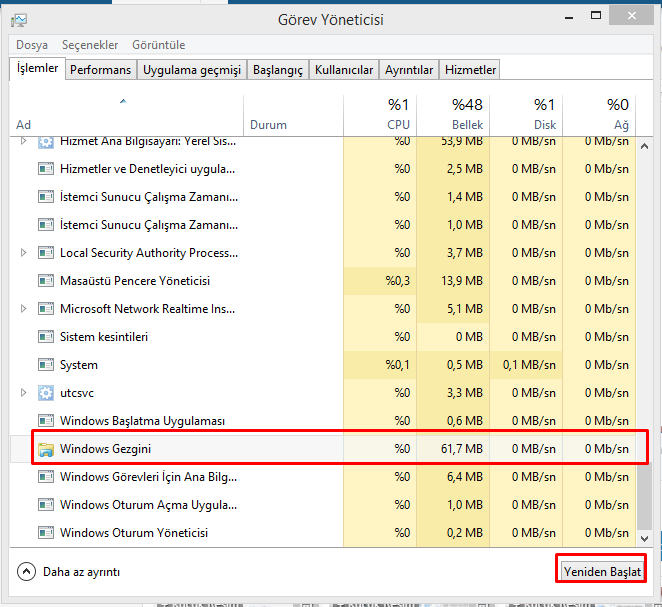Click the Windows Oturum Açma Uygula... icon
Viewport: 662px width, 607px height.
click(46, 505)
